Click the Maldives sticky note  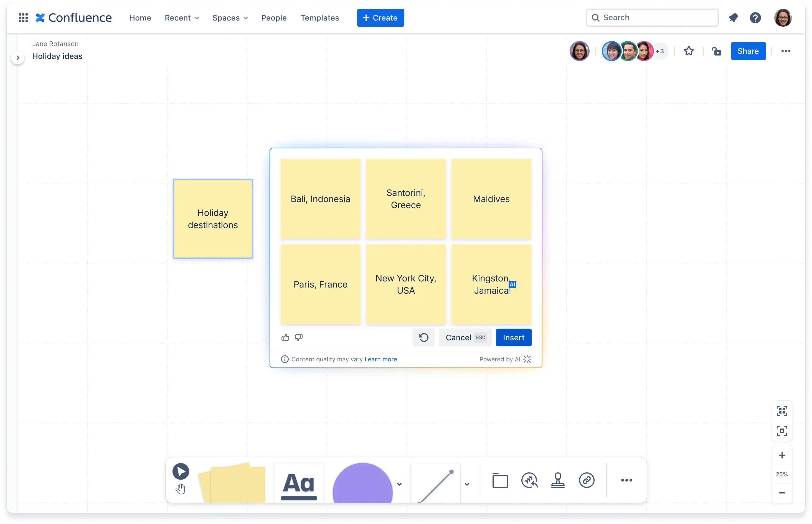(x=491, y=199)
